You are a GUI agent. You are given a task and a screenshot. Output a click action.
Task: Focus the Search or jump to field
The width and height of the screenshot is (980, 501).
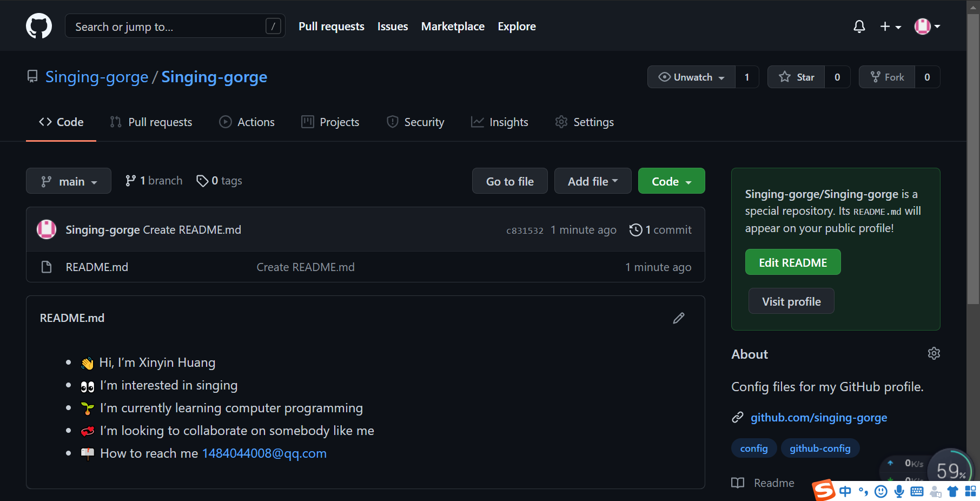click(168, 27)
